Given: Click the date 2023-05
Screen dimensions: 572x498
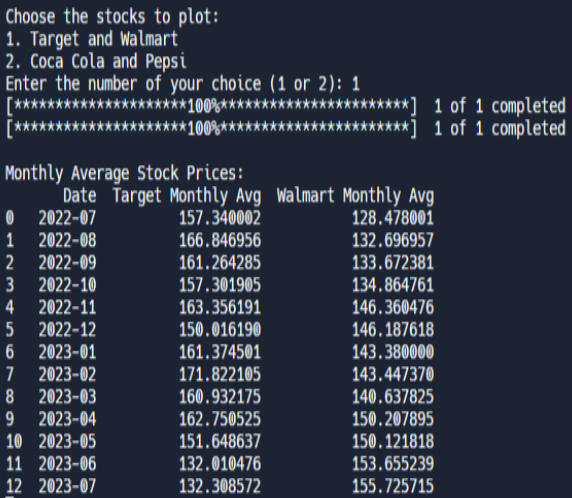Looking at the screenshot, I should pyautogui.click(x=67, y=441).
